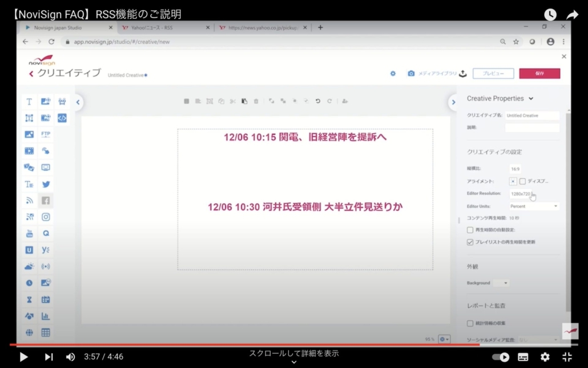
Task: Uncheck プレイリストの再生時間を更新
Action: (470, 242)
